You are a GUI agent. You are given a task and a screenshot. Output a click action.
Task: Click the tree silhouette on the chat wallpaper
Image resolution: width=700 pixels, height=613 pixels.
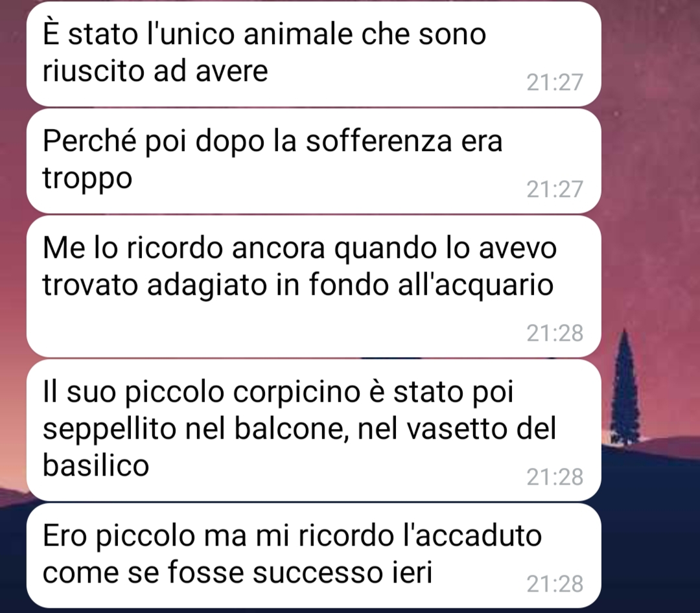[x=625, y=387]
